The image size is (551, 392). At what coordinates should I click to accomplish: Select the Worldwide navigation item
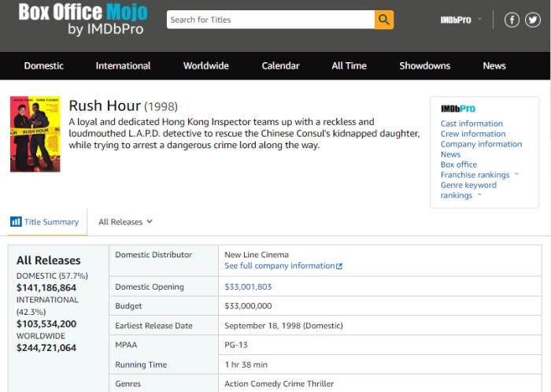pyautogui.click(x=206, y=66)
